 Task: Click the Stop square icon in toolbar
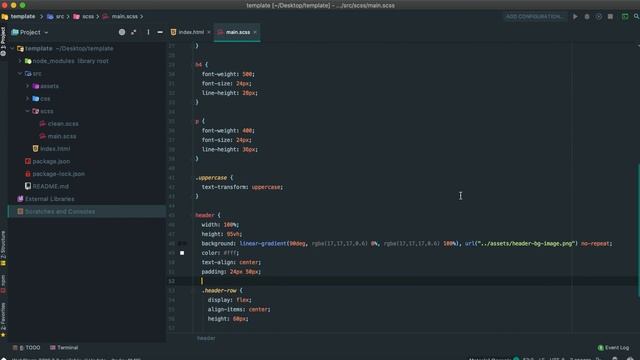pyautogui.click(x=610, y=17)
